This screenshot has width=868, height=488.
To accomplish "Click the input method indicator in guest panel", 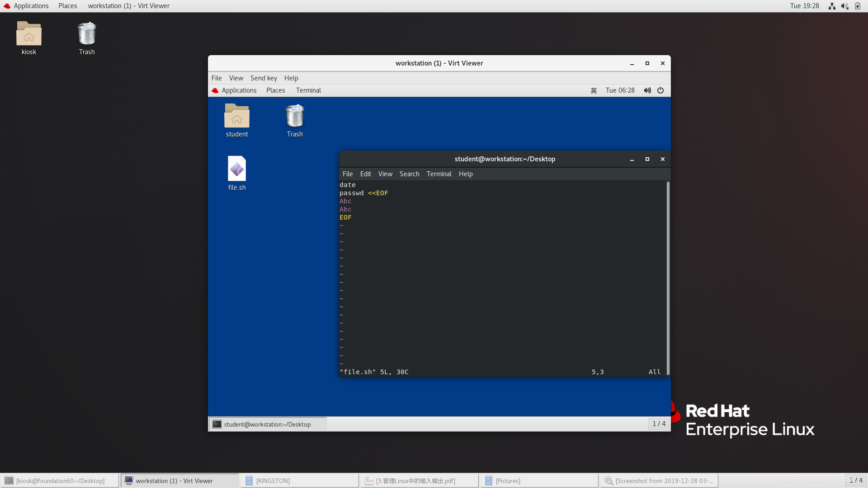I will 594,90.
